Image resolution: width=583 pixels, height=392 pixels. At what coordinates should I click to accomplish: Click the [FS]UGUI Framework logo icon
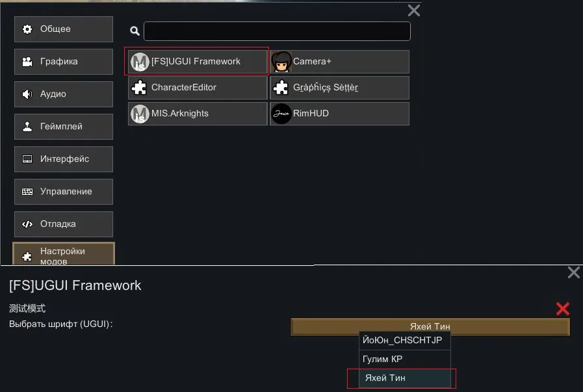(x=140, y=62)
